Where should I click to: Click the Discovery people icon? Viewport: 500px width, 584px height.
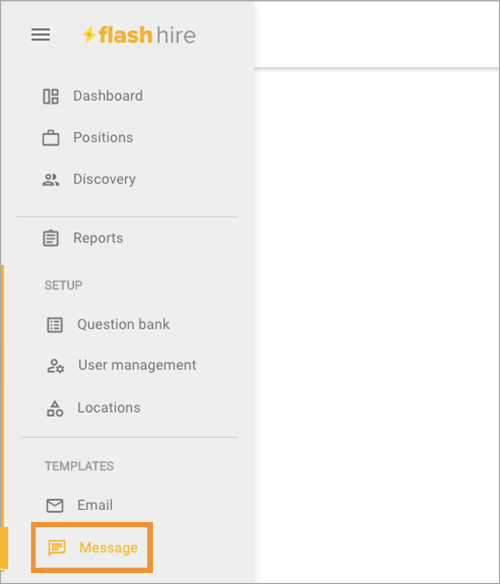51,180
